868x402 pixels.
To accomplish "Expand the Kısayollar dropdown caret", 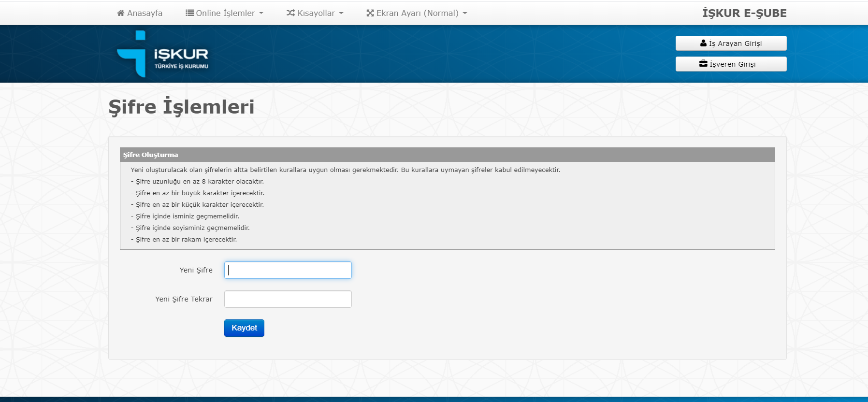I will (341, 14).
